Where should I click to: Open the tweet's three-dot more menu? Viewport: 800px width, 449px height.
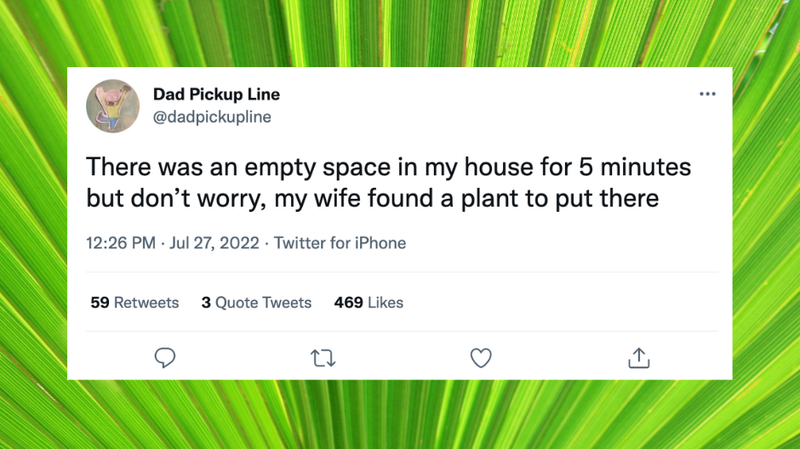[707, 94]
